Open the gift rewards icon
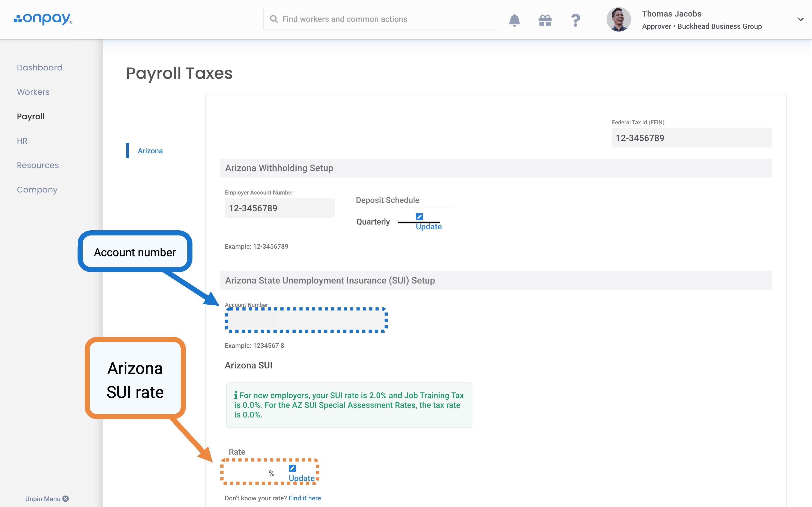The width and height of the screenshot is (812, 507). [x=545, y=20]
